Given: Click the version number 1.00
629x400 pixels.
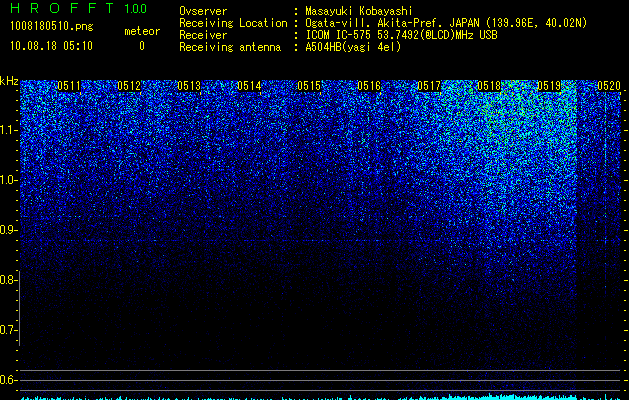Looking at the screenshot, I should [x=136, y=9].
